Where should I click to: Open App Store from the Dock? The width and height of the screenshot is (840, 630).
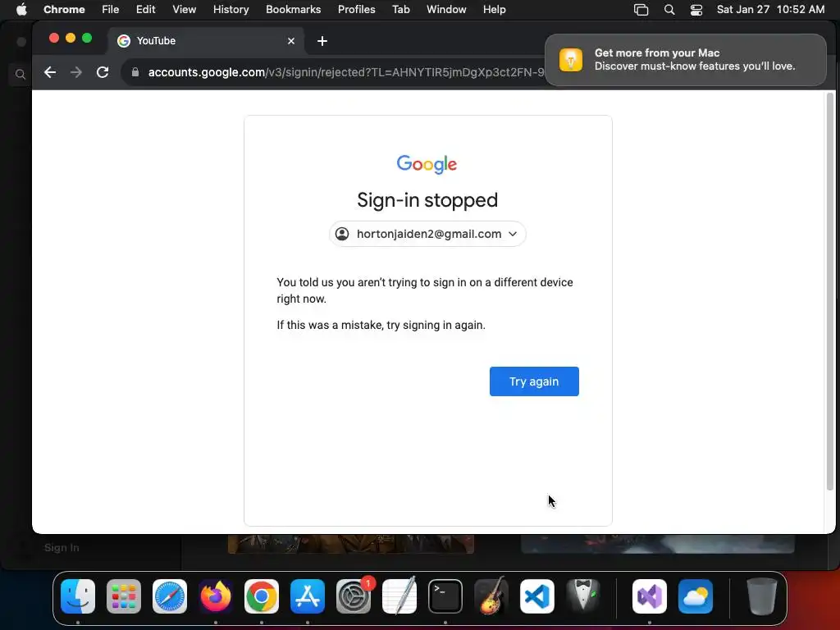pyautogui.click(x=308, y=596)
